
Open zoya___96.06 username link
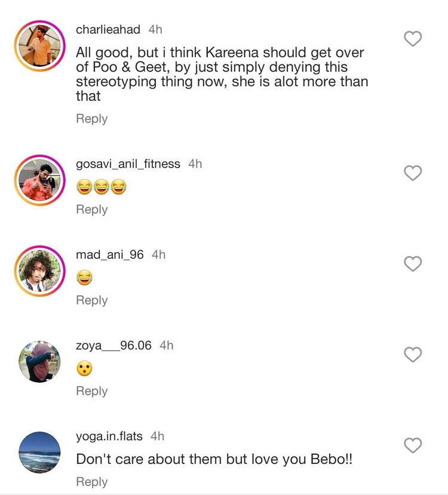(113, 346)
